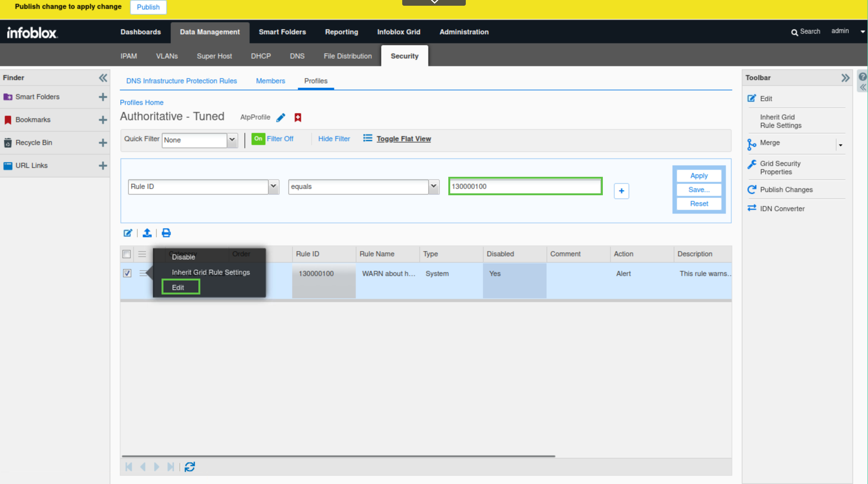Click the Apply filter button
The width and height of the screenshot is (868, 484).
click(699, 176)
